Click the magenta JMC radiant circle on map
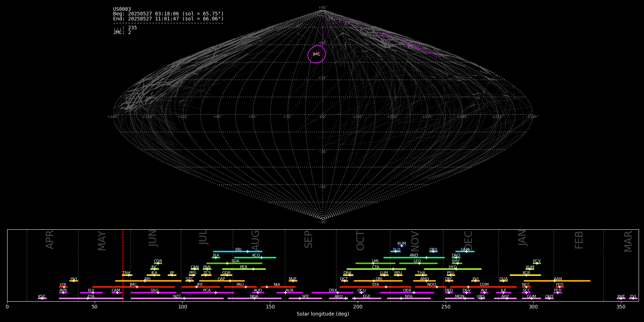Screen dimensions: 644x322 tap(317, 54)
